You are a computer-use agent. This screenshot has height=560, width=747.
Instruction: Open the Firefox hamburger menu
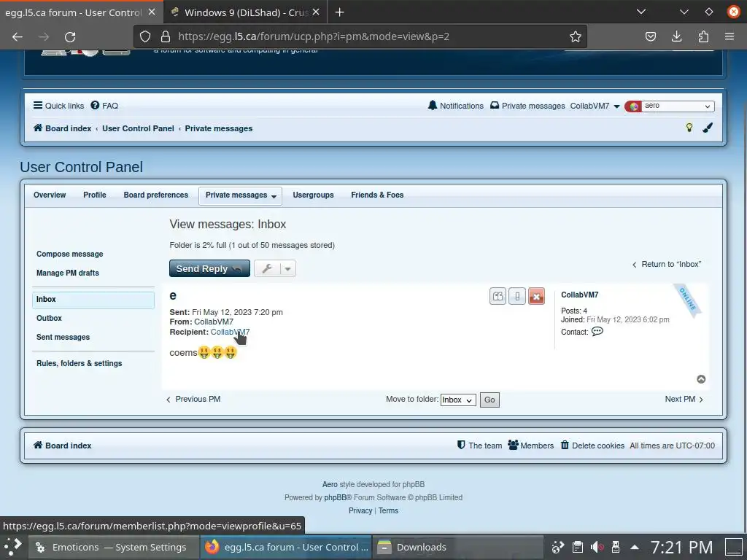(x=729, y=36)
